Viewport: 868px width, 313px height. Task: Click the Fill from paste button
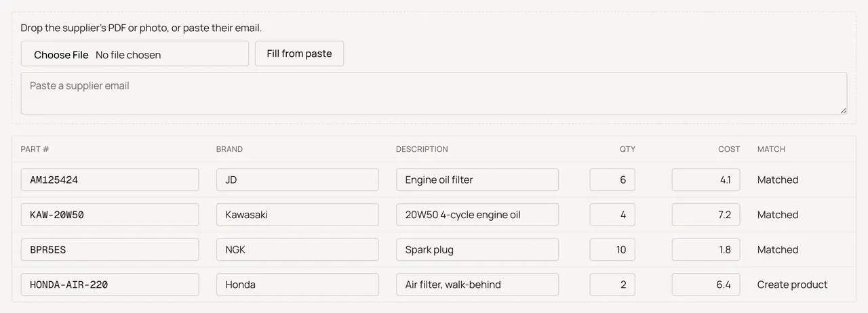pyautogui.click(x=299, y=54)
